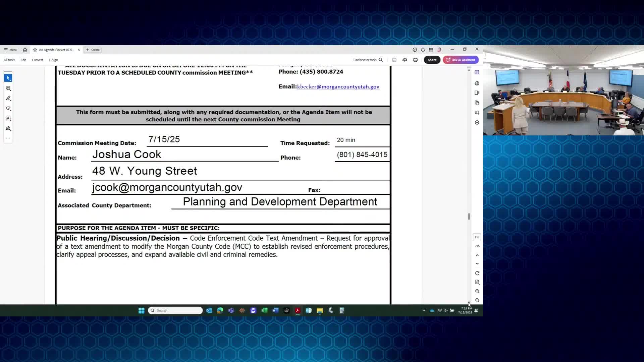Star the AA Agenda Packet tab as favorite
Viewport: 644px width, 362px height.
pyautogui.click(x=35, y=50)
